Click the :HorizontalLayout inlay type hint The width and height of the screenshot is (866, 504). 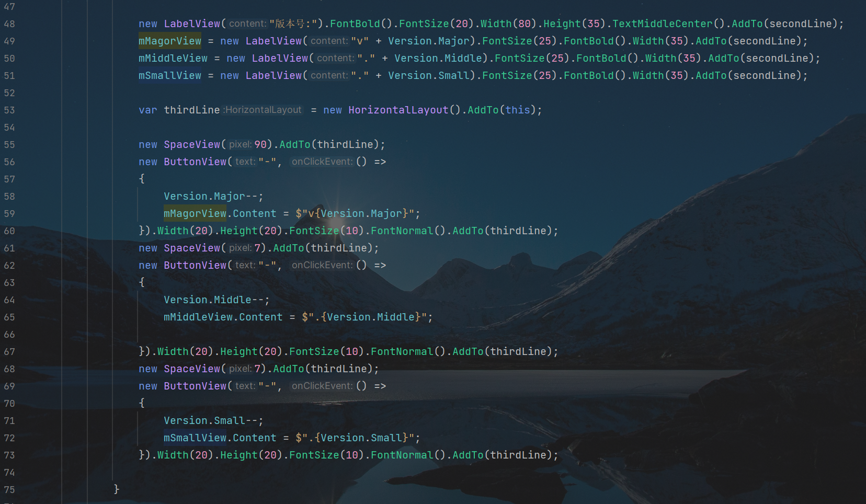[x=263, y=110]
